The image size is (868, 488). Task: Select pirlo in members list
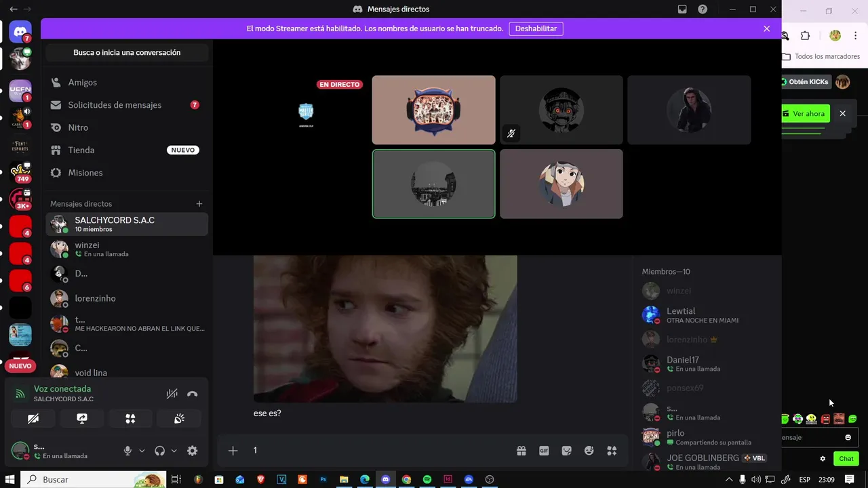[x=705, y=437]
